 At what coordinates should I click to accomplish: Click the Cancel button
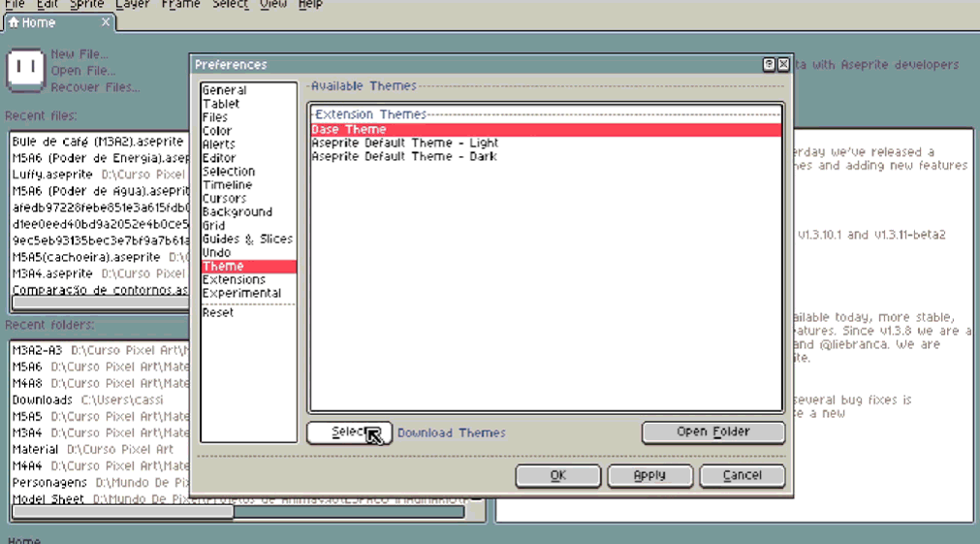(x=742, y=476)
